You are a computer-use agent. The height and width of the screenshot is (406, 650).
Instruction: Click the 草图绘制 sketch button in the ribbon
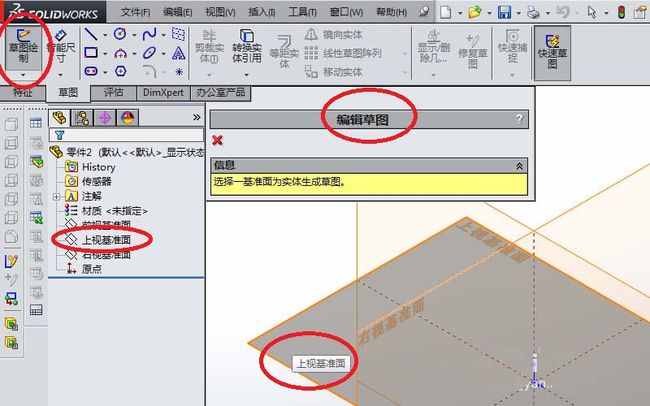(23, 47)
